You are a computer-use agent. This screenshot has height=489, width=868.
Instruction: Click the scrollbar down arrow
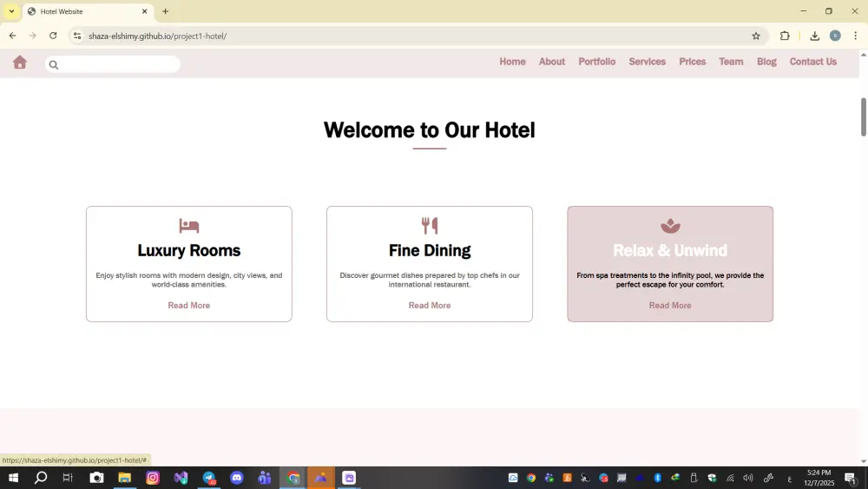[x=863, y=461]
